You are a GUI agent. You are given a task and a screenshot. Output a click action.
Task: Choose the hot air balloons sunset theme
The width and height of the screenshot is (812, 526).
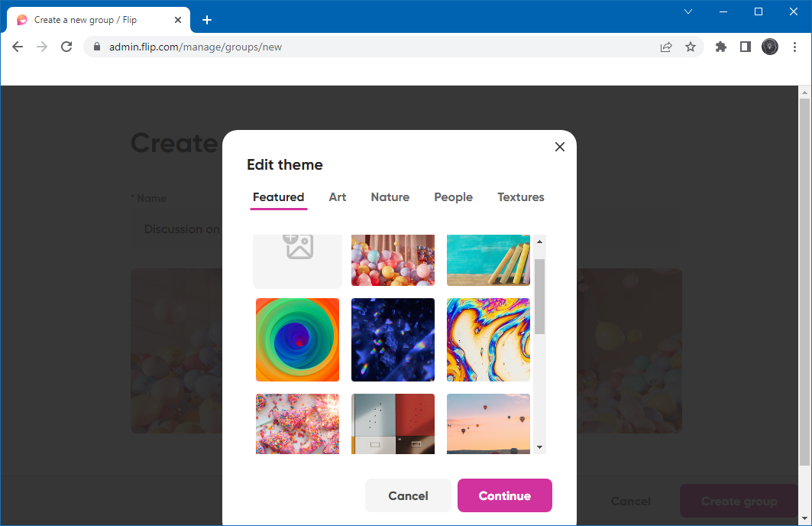pos(488,424)
